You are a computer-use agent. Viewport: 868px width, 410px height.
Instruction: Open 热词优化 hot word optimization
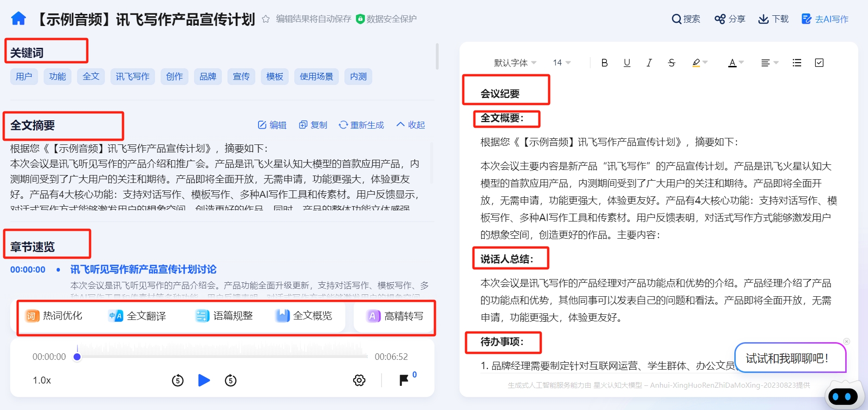click(x=54, y=316)
